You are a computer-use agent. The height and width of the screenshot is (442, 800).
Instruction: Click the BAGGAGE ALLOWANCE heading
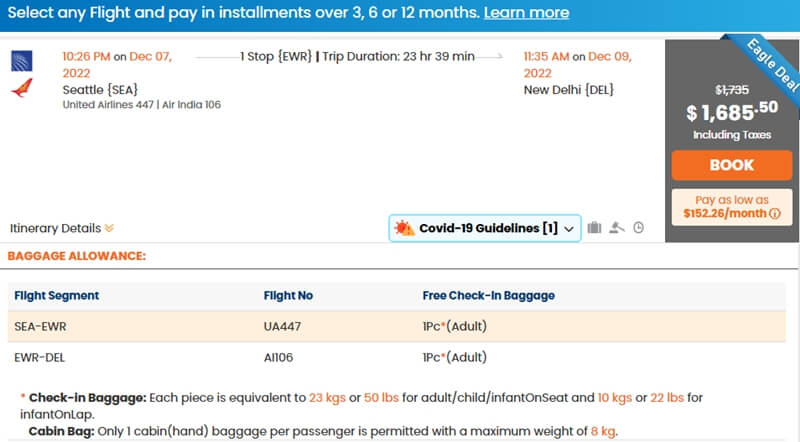(x=77, y=256)
